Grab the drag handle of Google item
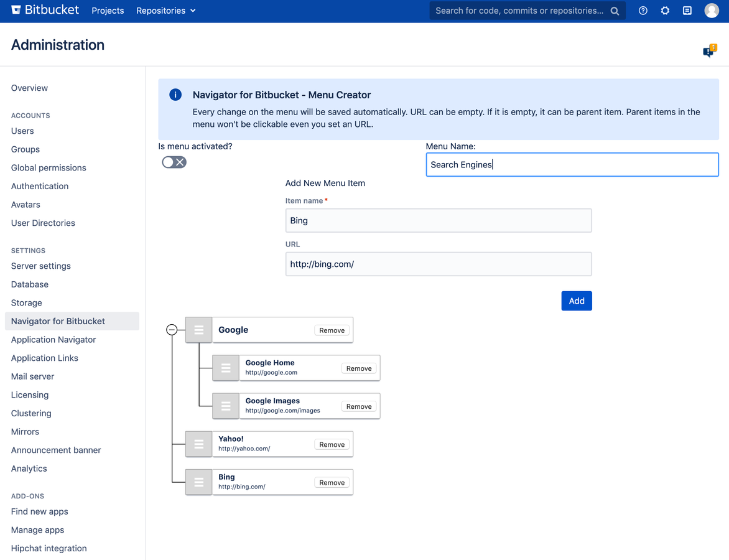This screenshot has height=560, width=729. (x=199, y=330)
